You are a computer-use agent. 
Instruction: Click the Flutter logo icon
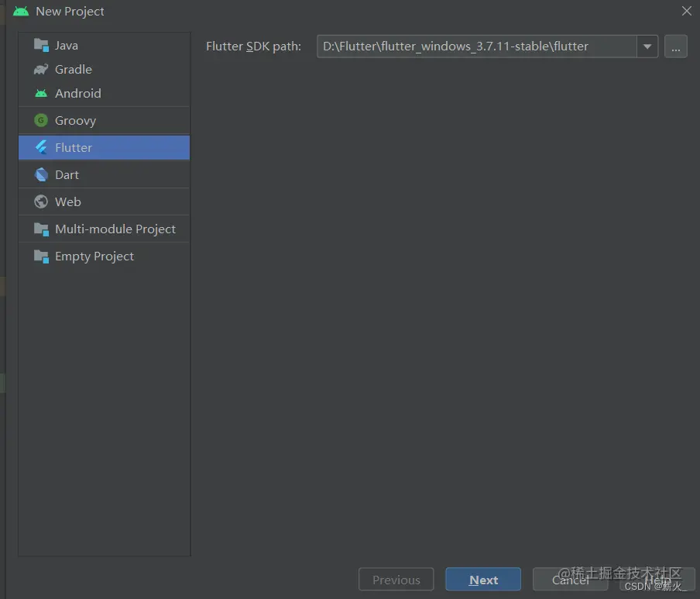[41, 147]
